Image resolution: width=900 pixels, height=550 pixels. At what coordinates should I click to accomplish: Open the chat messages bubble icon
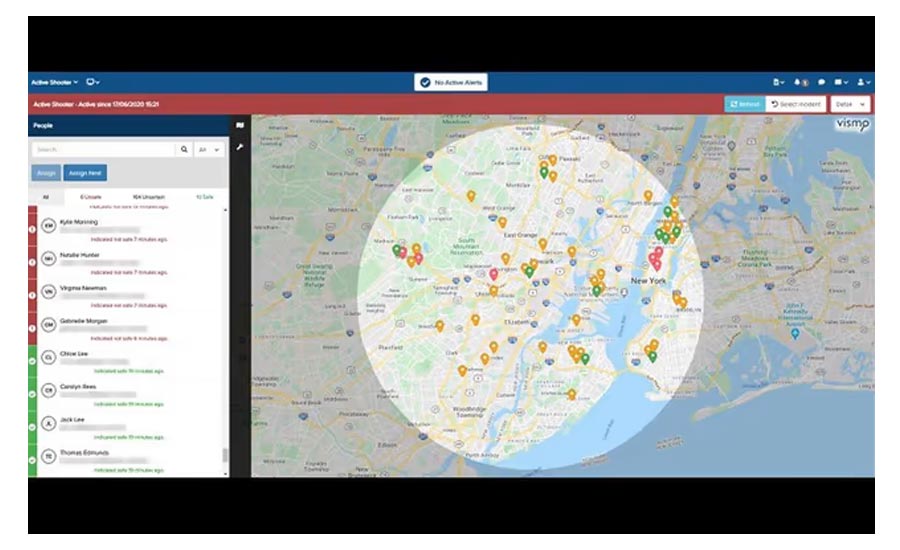tap(821, 82)
